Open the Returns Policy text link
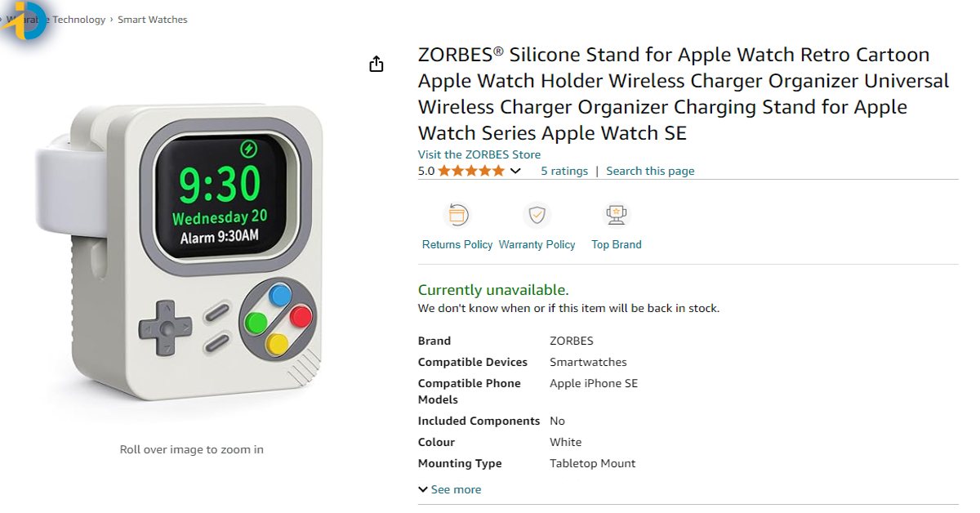Viewport: 980px width, 513px height. tap(457, 244)
